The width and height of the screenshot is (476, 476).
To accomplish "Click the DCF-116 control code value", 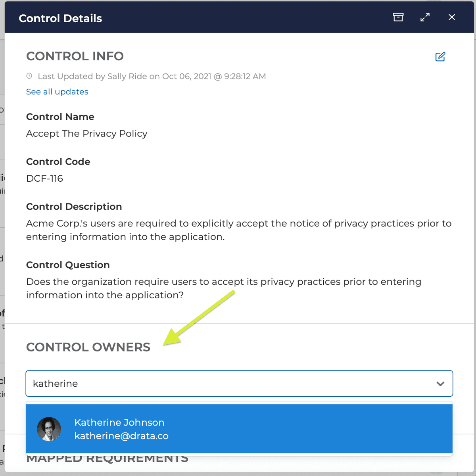I will [x=44, y=178].
